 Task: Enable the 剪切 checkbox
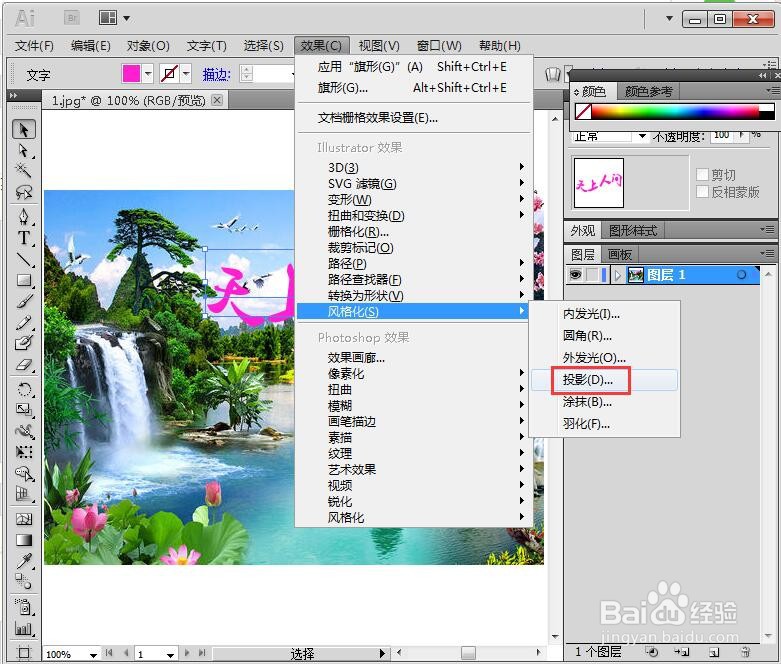pyautogui.click(x=702, y=174)
